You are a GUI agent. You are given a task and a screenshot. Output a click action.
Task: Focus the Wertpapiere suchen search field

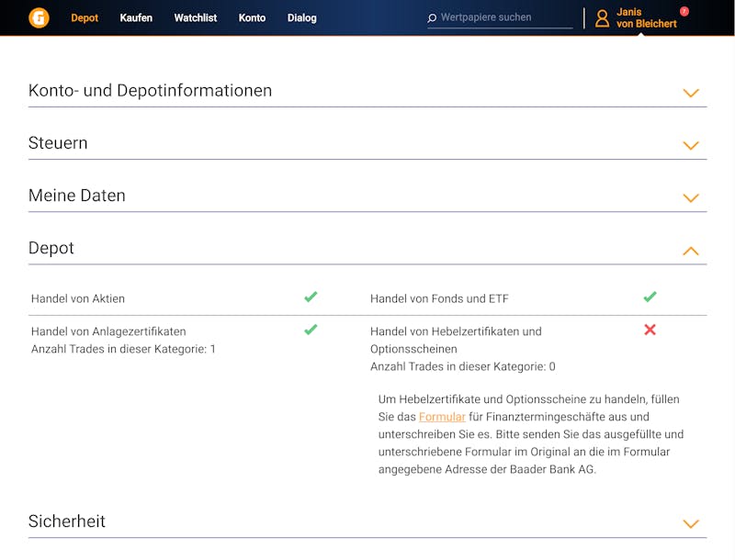(500, 17)
